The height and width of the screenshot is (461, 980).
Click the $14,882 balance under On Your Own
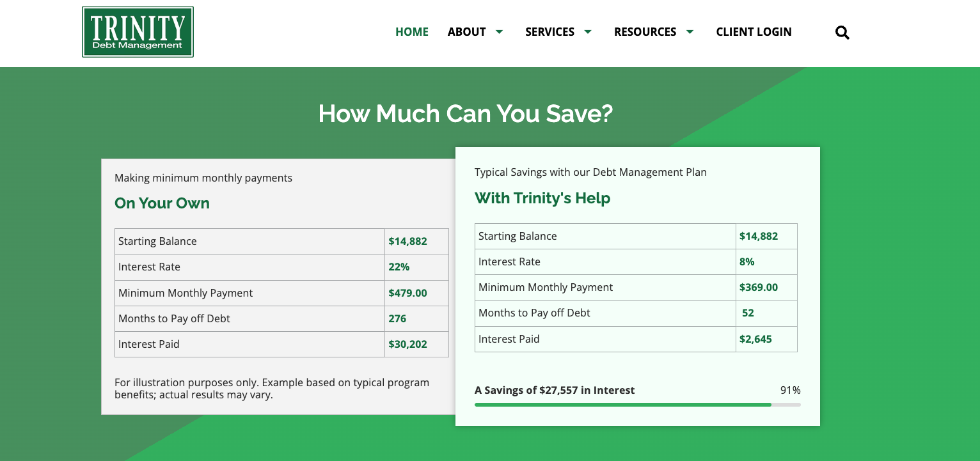pos(407,241)
